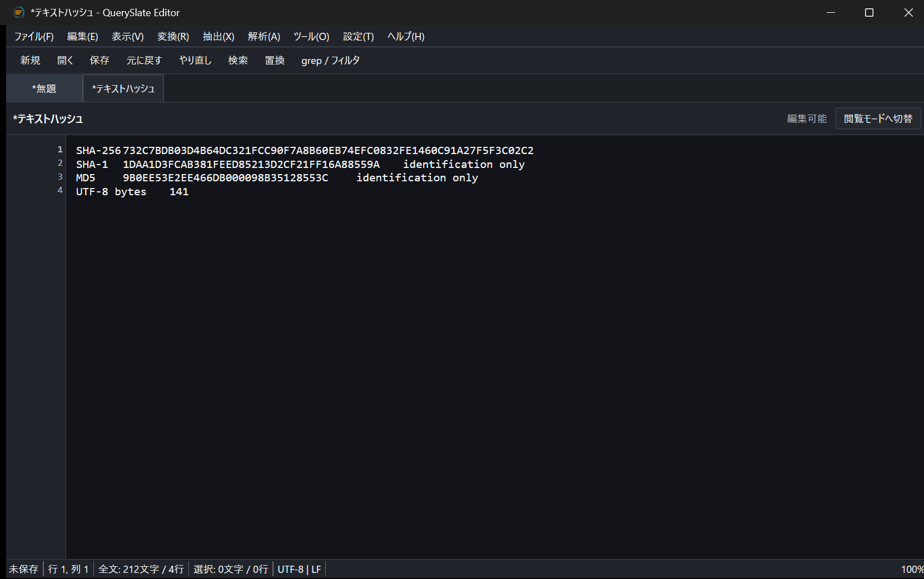
Task: Click the *テキストハッシュ document heading
Action: click(48, 118)
